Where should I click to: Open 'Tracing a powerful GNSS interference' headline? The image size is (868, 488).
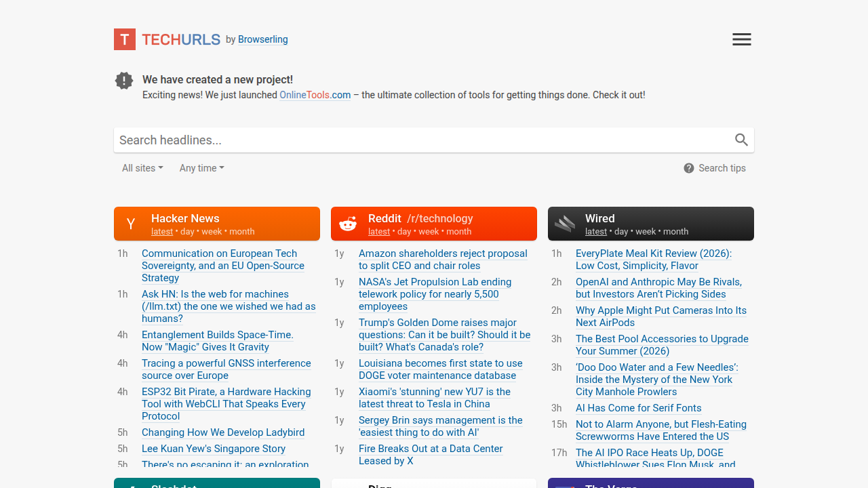click(x=226, y=369)
